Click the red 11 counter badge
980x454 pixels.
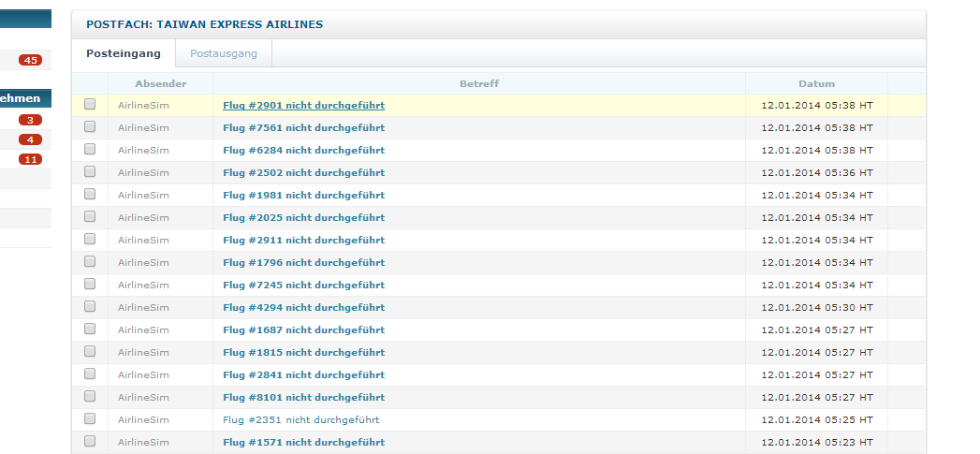click(x=30, y=159)
